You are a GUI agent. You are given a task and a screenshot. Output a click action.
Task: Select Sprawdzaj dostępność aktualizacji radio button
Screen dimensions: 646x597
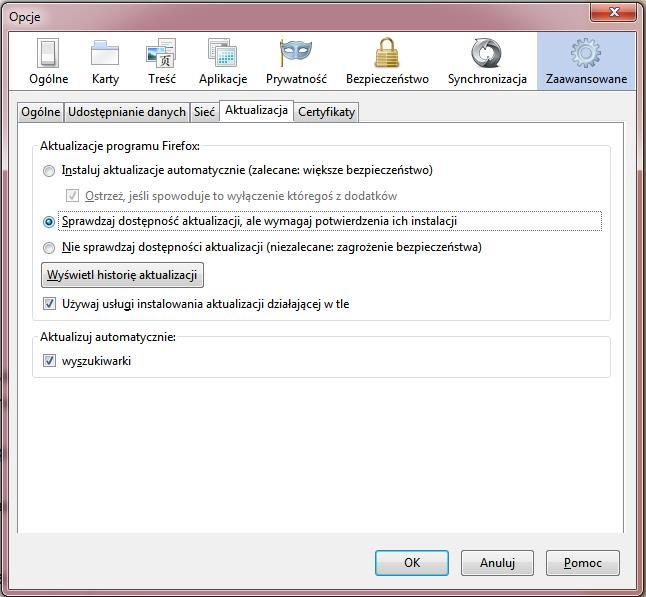tap(49, 222)
